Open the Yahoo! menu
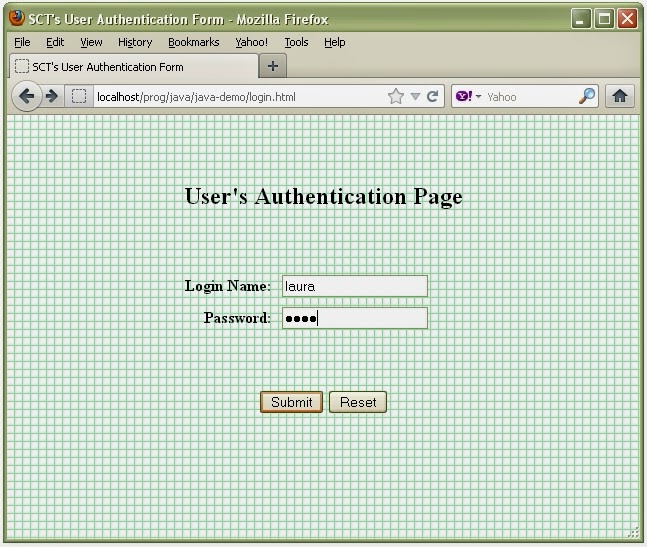647x547 pixels. click(x=251, y=42)
